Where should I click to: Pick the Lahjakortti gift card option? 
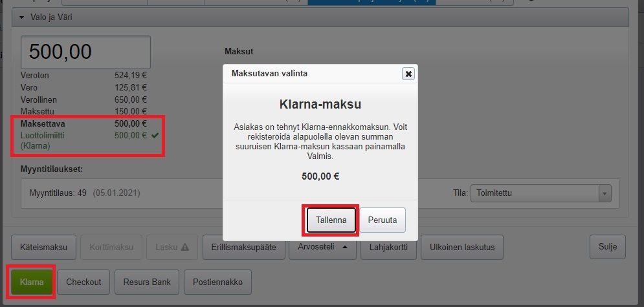pos(388,246)
